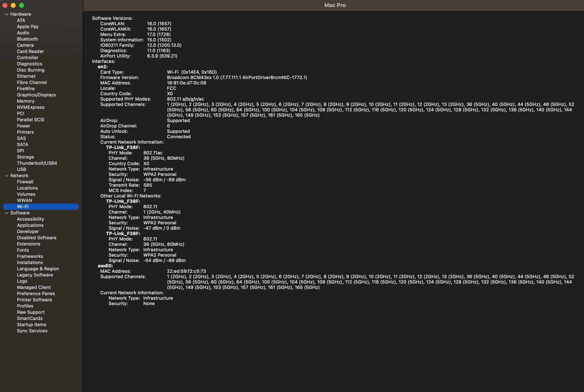
Task: Select Startup Items in the sidebar
Action: (31, 325)
